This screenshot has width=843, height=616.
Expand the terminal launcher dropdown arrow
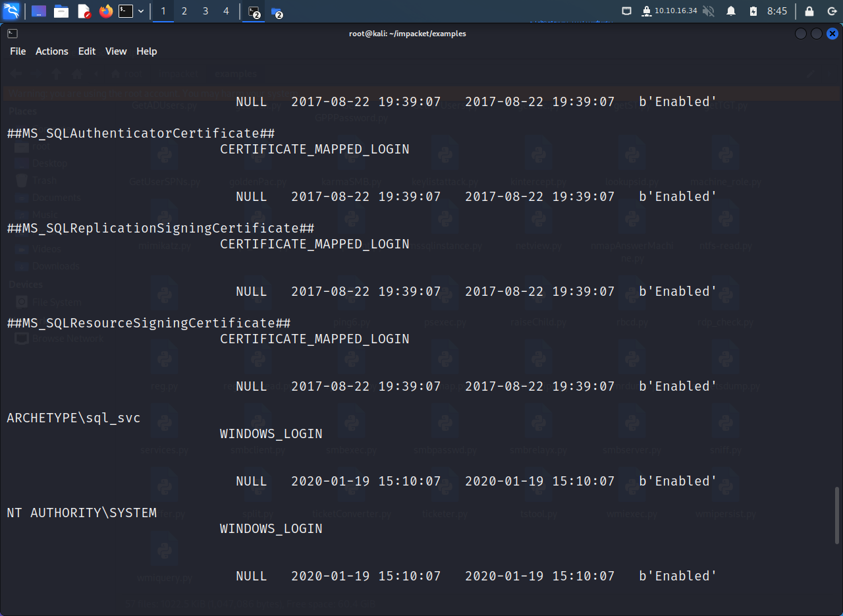pyautogui.click(x=141, y=11)
